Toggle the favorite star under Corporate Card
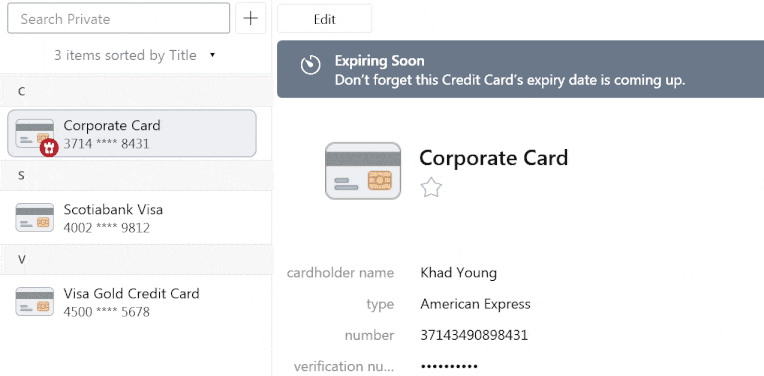764x376 pixels. click(431, 188)
